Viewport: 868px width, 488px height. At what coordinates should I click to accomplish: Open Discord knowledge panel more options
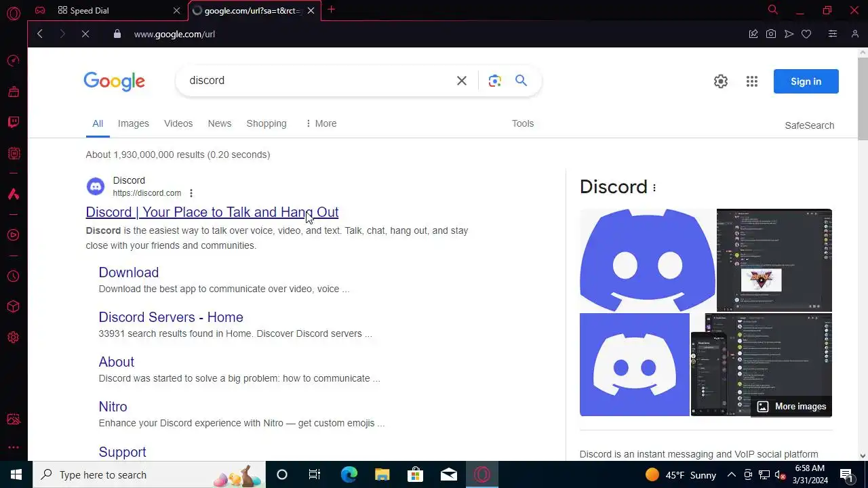(654, 188)
